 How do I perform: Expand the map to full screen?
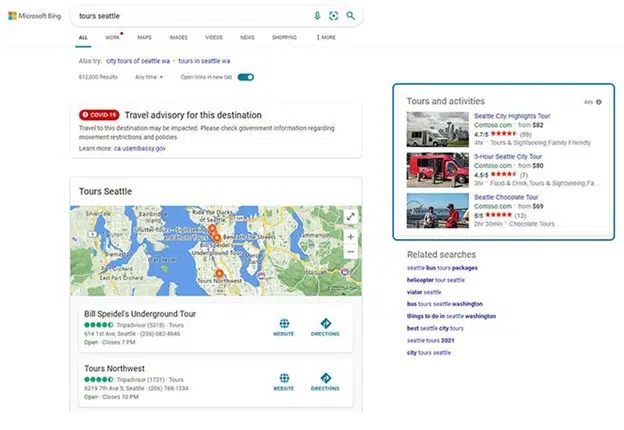[x=351, y=217]
